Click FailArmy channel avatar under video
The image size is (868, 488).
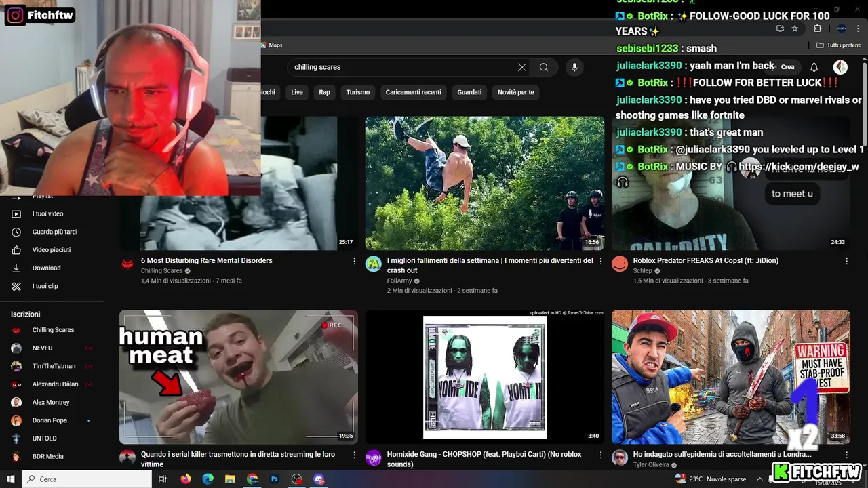374,264
